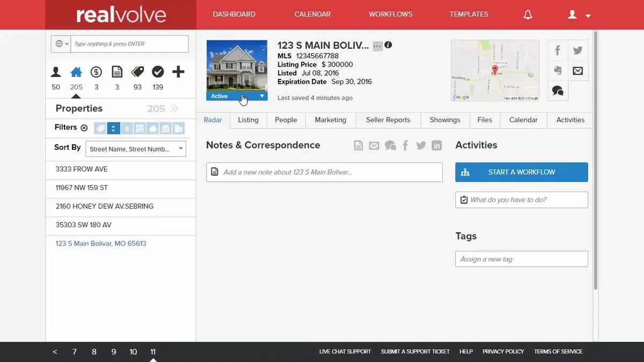Click the Start a Workflow button
The width and height of the screenshot is (644, 362).
[x=522, y=172]
